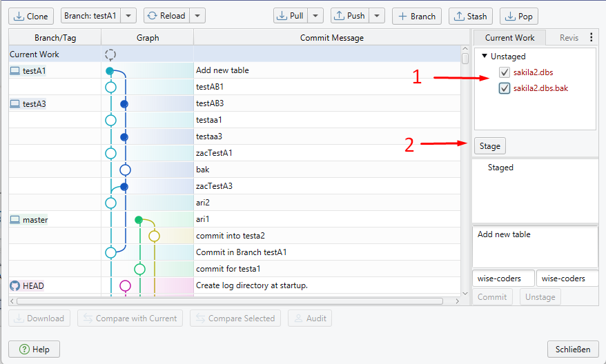Click the sakila2.dbs.bak file name

pos(540,88)
